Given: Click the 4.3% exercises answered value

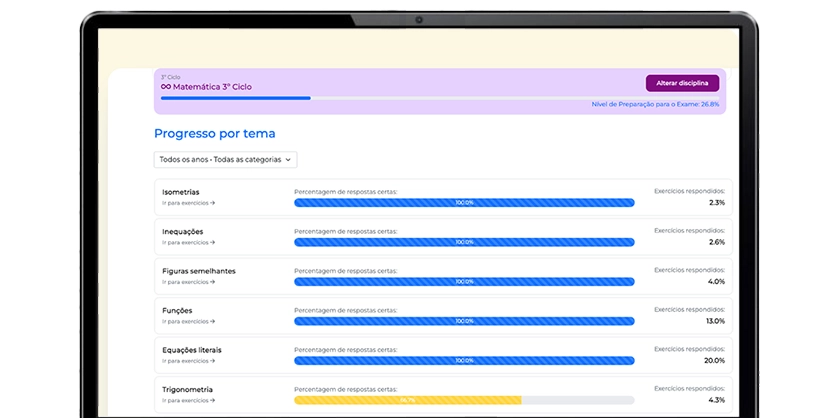Looking at the screenshot, I should point(717,400).
